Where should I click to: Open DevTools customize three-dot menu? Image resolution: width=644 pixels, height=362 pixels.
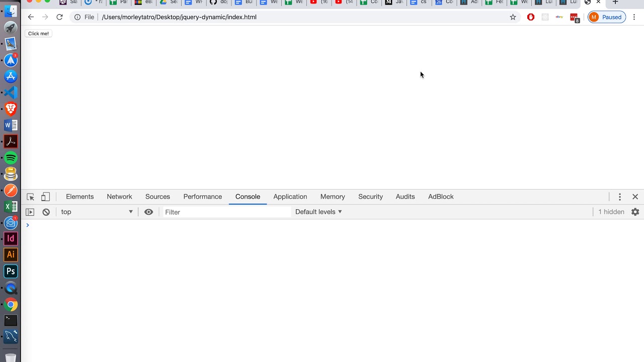click(620, 197)
